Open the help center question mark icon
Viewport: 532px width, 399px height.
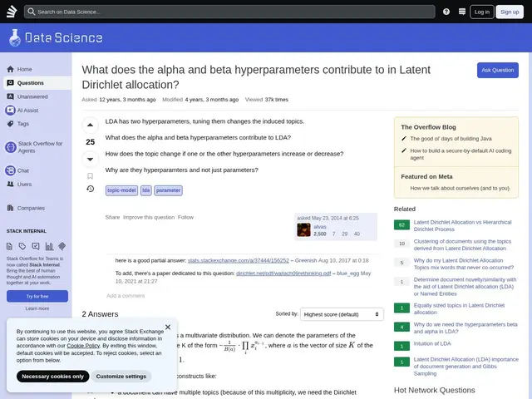pyautogui.click(x=446, y=12)
